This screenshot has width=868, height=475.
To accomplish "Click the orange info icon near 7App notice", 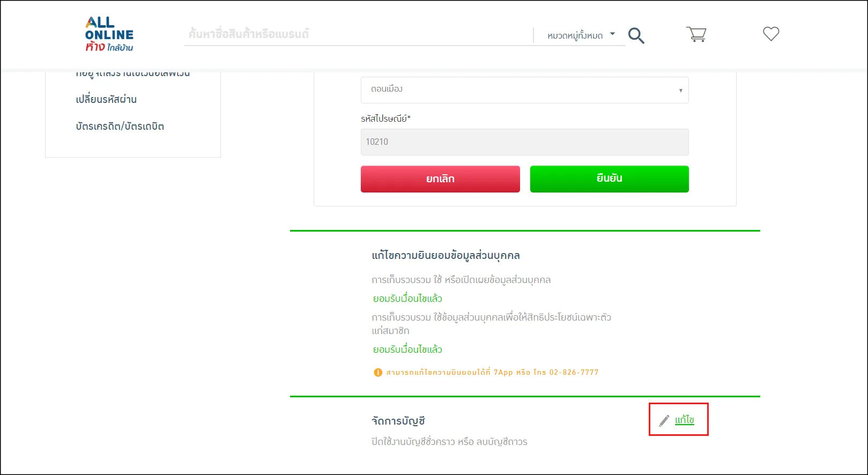I will (378, 373).
